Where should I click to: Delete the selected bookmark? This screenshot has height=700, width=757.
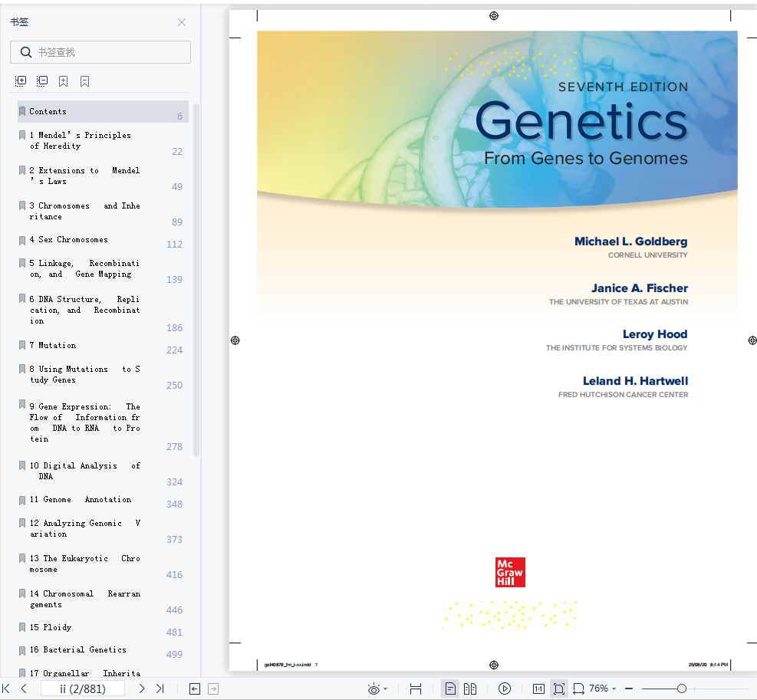pyautogui.click(x=84, y=81)
